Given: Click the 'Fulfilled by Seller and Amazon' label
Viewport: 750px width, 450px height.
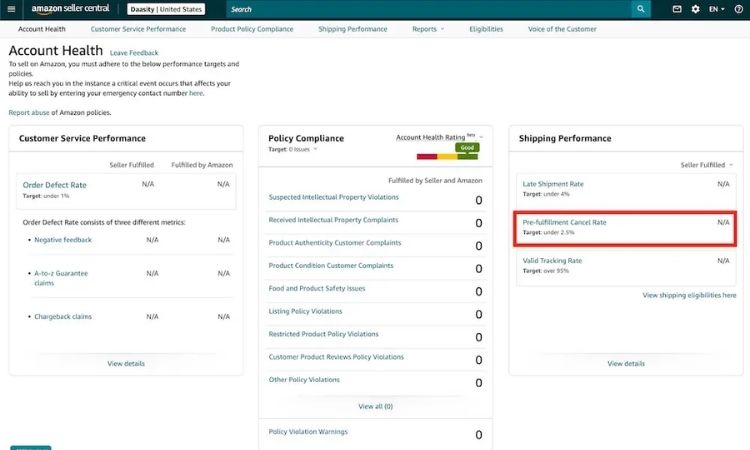Looking at the screenshot, I should tap(435, 181).
